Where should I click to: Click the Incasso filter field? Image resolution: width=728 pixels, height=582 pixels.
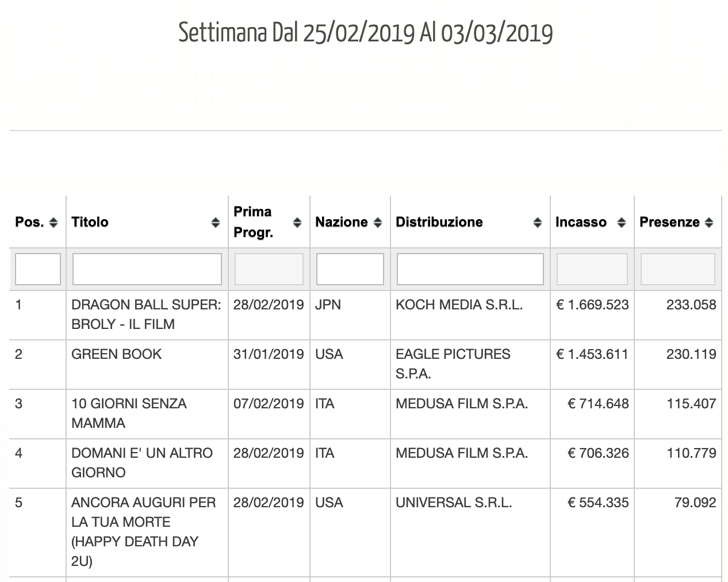592,269
